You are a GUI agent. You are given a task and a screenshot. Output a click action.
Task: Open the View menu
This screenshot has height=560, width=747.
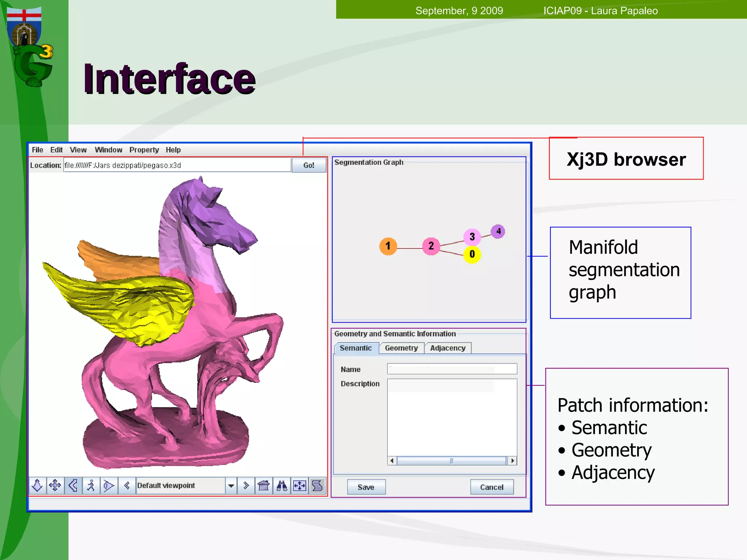click(78, 150)
